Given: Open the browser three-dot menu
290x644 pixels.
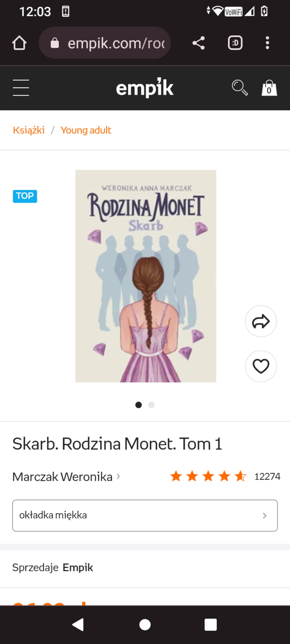Looking at the screenshot, I should pyautogui.click(x=267, y=43).
